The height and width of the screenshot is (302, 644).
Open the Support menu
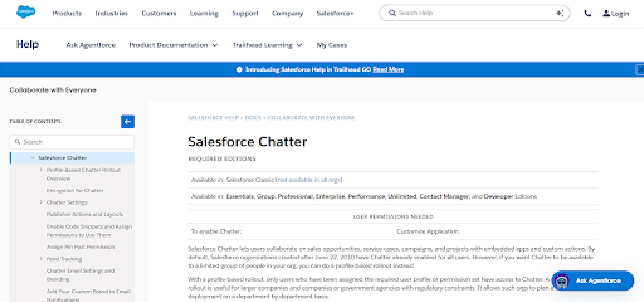245,13
